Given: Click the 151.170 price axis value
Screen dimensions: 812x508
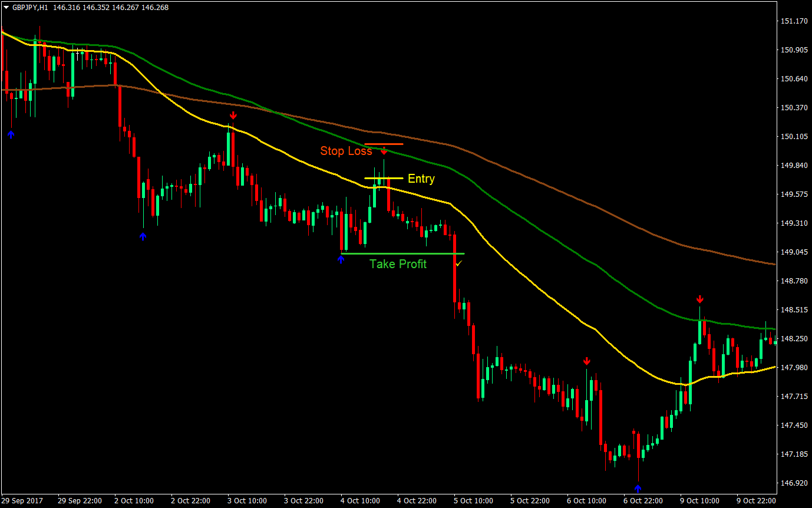Looking at the screenshot, I should tap(794, 21).
